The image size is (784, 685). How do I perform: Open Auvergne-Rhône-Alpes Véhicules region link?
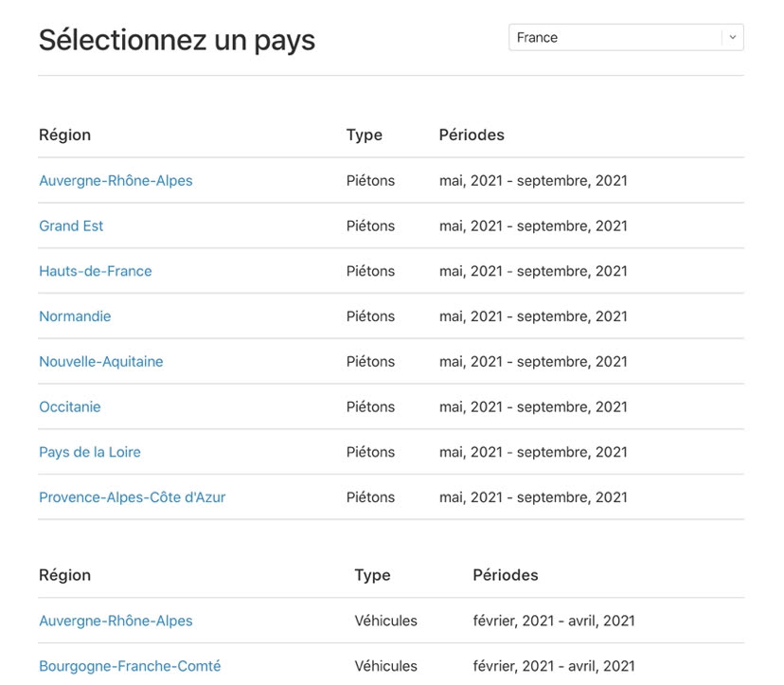coord(116,621)
